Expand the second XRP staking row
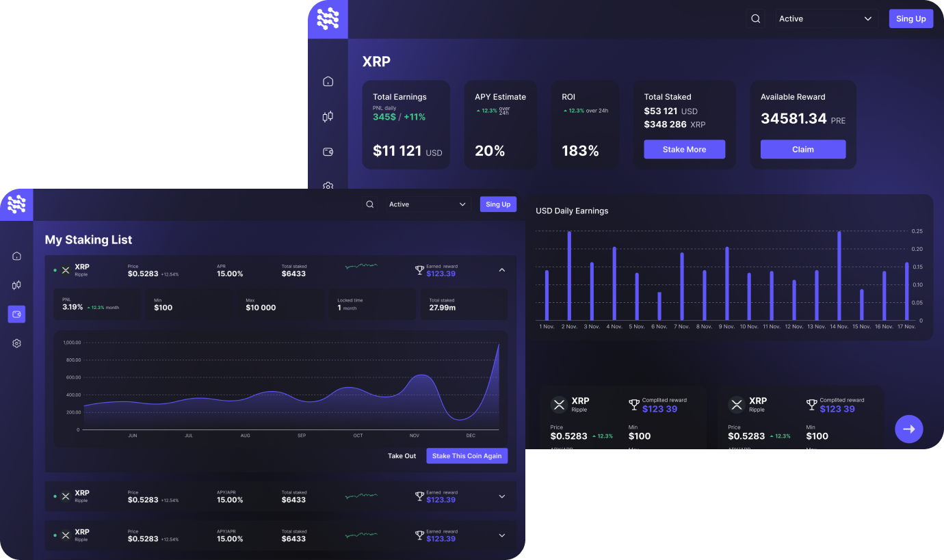 coord(501,496)
